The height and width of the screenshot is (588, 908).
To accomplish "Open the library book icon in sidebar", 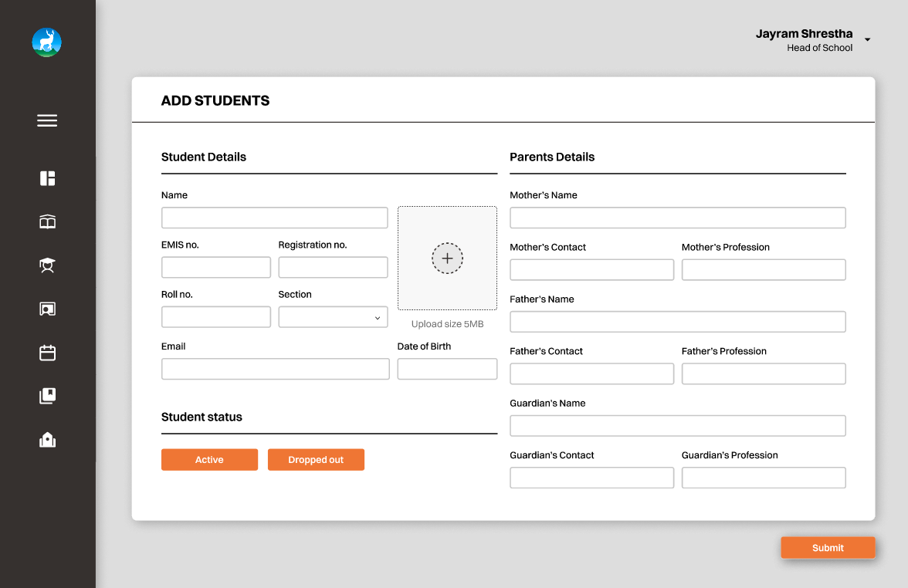I will coord(47,221).
